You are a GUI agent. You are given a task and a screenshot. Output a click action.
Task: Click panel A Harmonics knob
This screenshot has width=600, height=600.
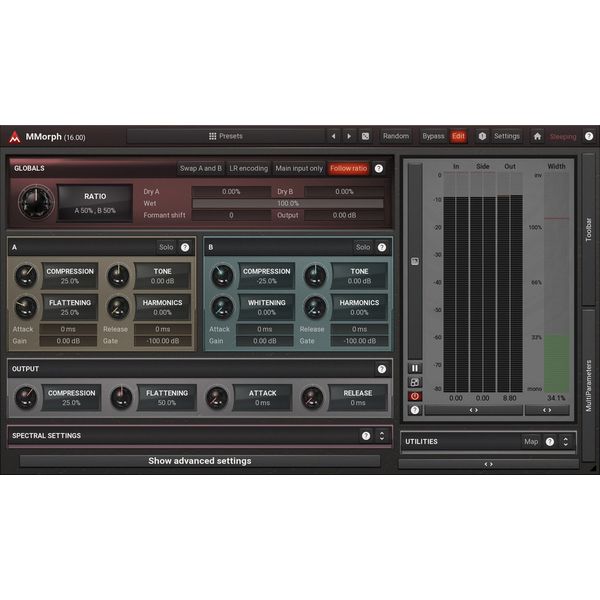119,307
